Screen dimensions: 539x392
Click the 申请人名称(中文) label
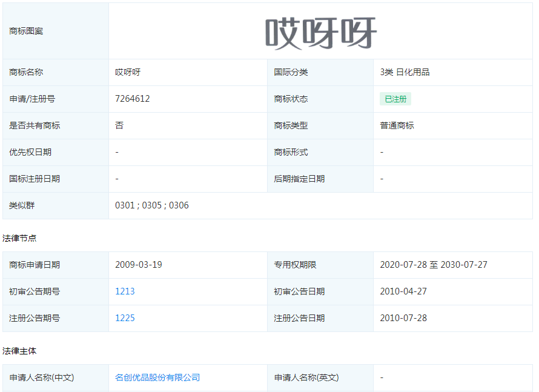click(42, 377)
